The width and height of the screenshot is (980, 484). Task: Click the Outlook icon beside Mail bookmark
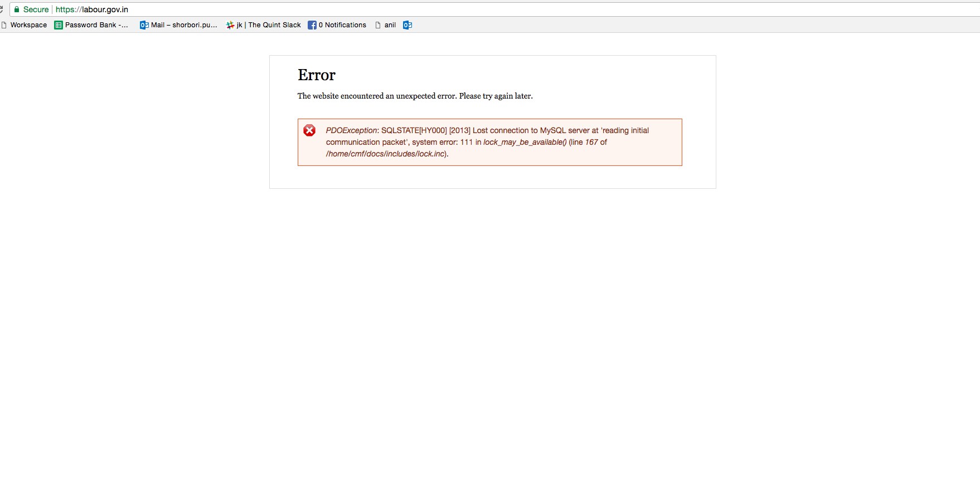(x=144, y=25)
